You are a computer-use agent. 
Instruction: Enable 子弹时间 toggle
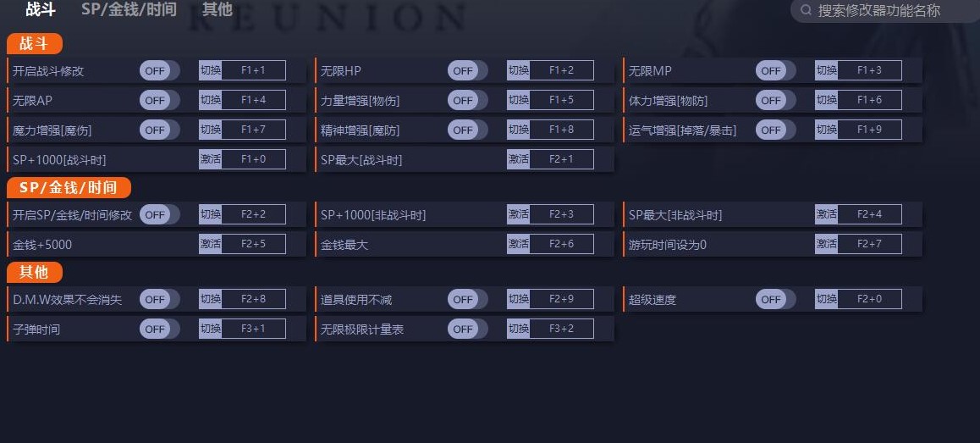(x=159, y=329)
